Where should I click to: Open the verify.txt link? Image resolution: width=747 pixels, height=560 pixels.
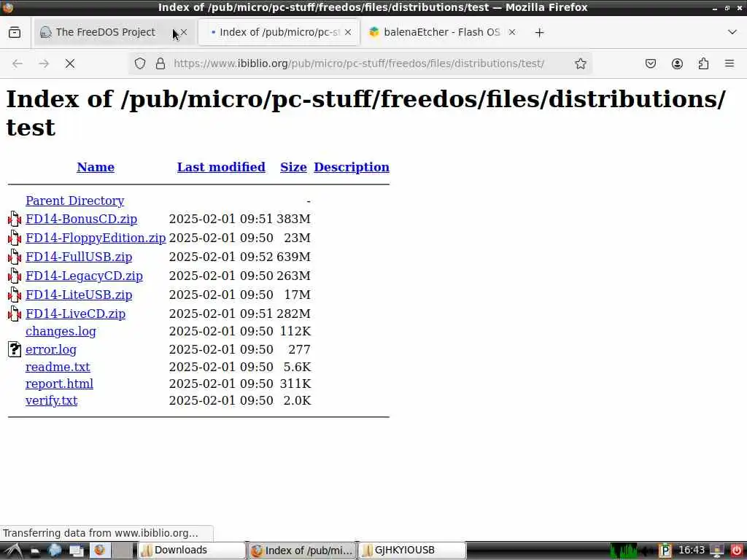click(52, 400)
